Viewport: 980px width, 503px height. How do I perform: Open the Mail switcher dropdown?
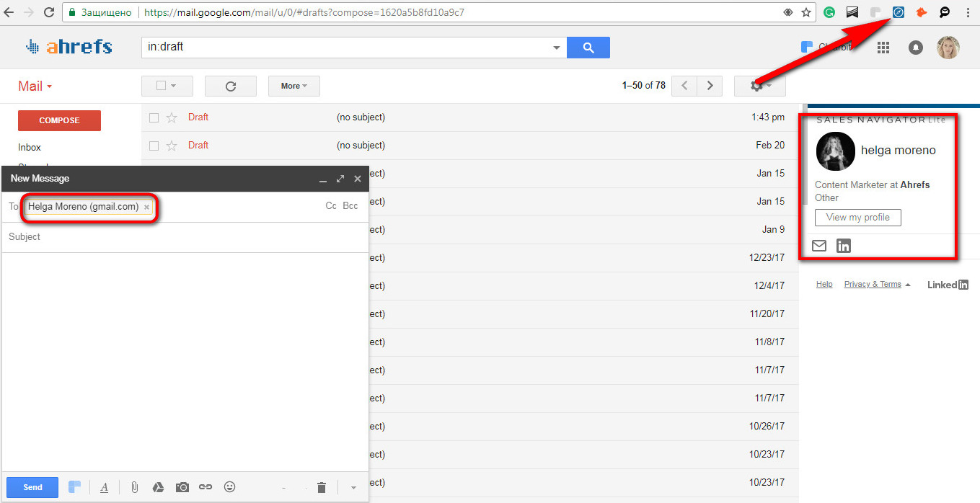click(x=35, y=86)
